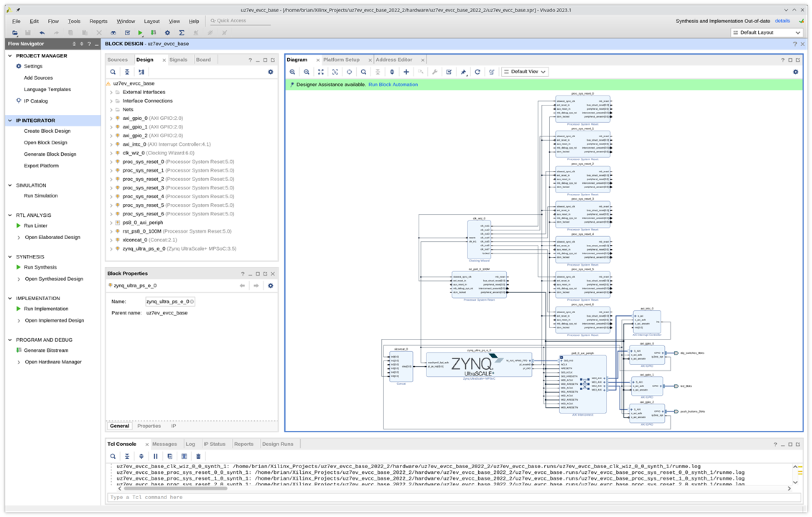Open the Default View dropdown
812x517 pixels.
tap(525, 72)
